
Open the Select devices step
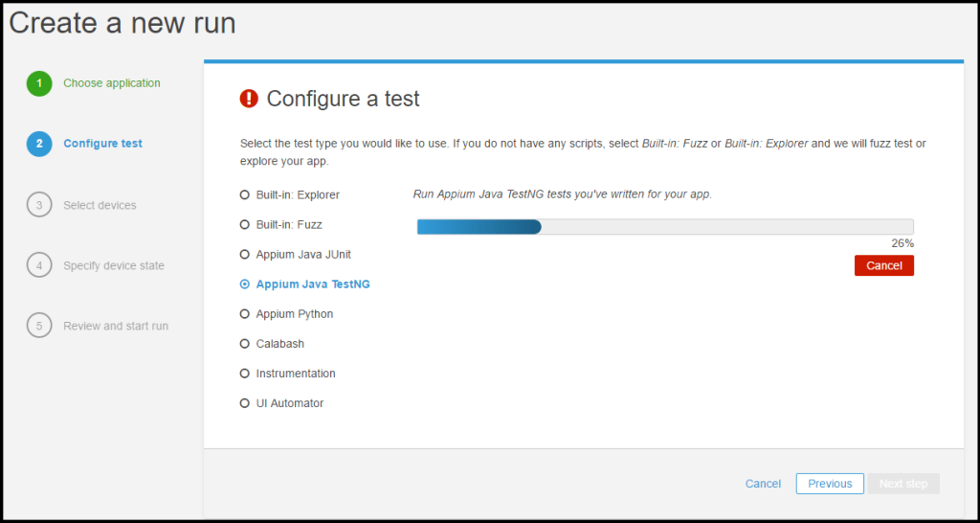100,205
